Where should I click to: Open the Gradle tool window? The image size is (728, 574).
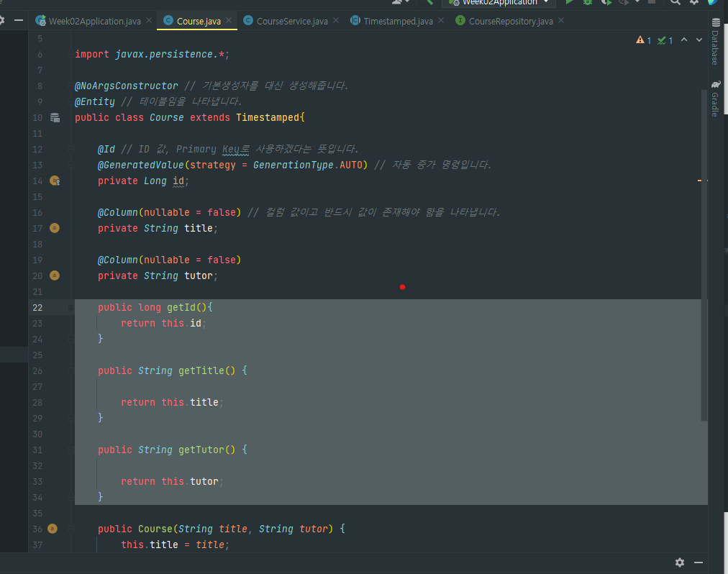(716, 99)
